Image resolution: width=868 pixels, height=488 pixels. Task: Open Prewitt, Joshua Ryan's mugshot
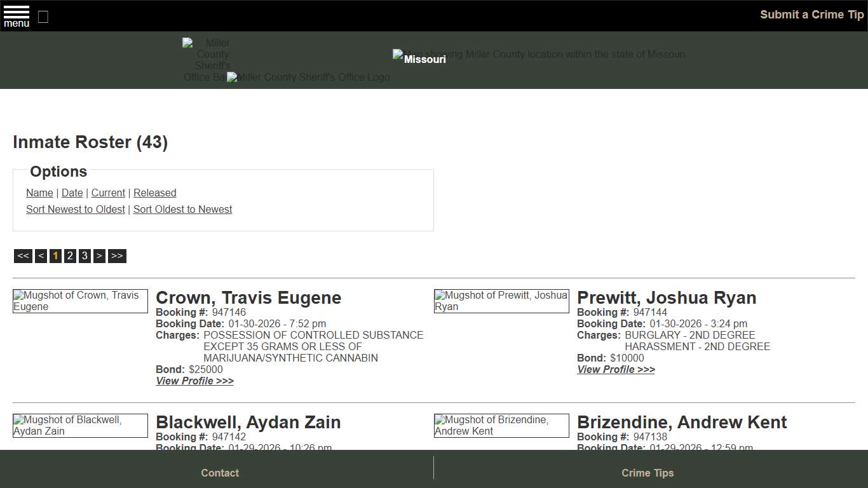click(x=501, y=301)
